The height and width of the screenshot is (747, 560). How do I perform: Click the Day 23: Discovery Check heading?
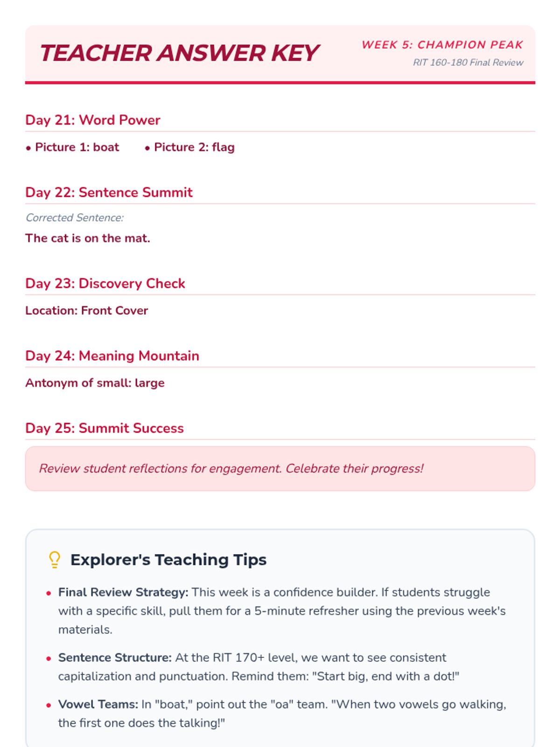[105, 283]
